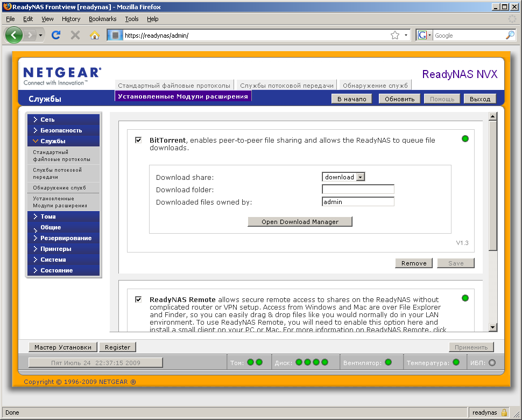
Task: Click the Firefox forward arrow button
Action: 30,35
